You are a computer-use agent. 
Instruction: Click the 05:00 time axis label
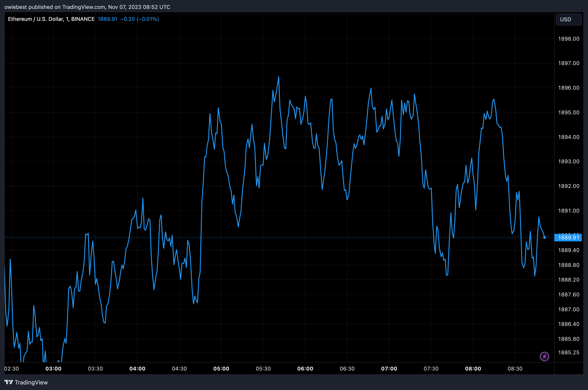pos(221,369)
